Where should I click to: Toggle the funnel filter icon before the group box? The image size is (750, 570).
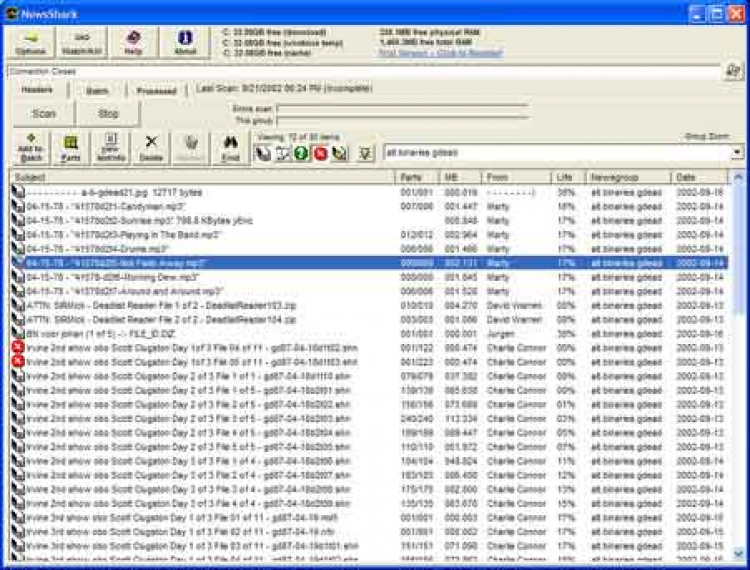tap(365, 153)
